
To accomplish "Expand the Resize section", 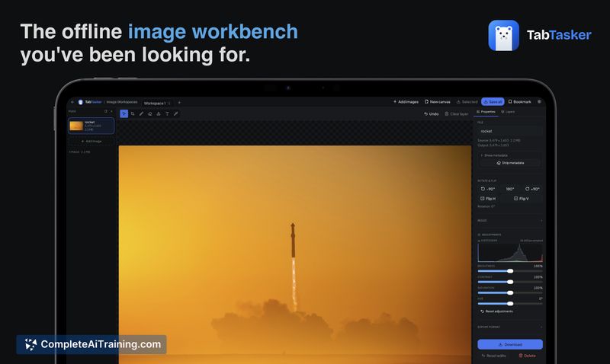I will (509, 221).
